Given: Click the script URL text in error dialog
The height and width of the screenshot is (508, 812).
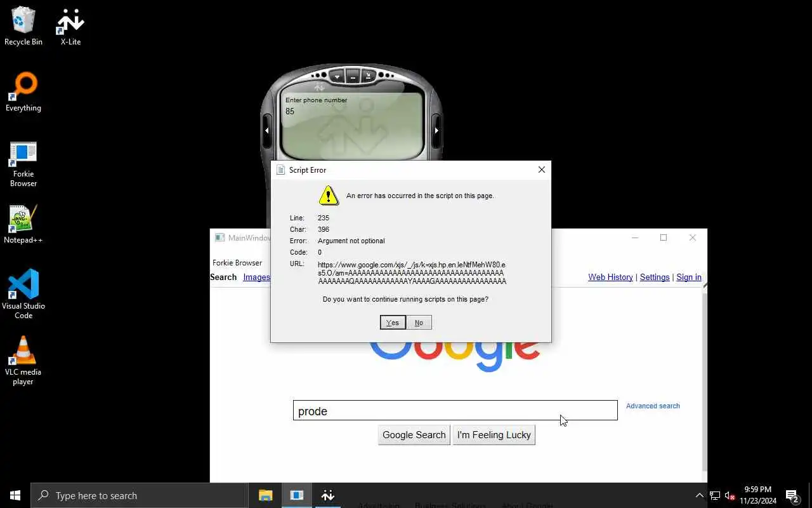Looking at the screenshot, I should pyautogui.click(x=412, y=272).
